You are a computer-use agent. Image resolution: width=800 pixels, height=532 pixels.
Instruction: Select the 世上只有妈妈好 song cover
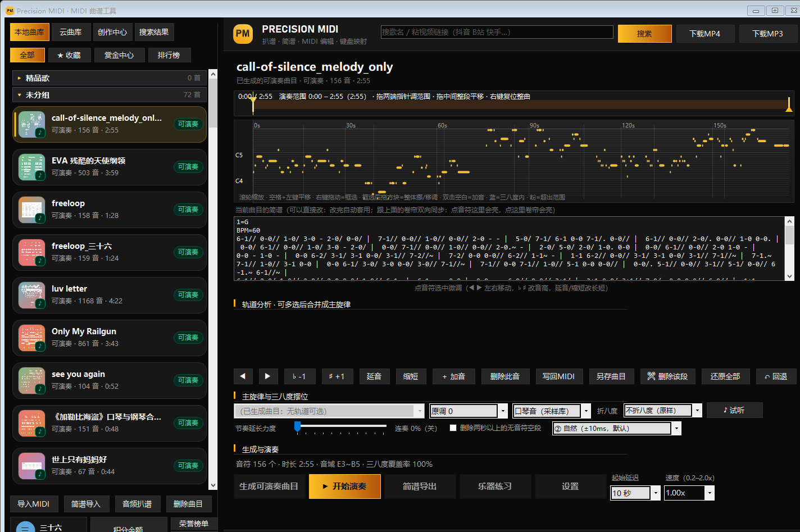31,466
